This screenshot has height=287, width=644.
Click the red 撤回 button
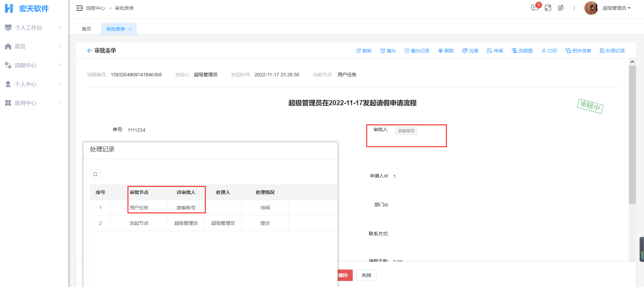(x=344, y=275)
